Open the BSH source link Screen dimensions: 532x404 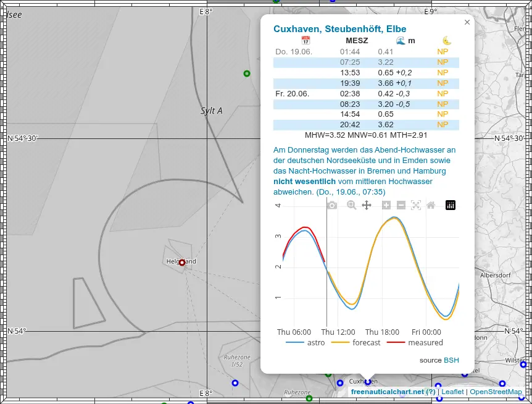pos(451,360)
